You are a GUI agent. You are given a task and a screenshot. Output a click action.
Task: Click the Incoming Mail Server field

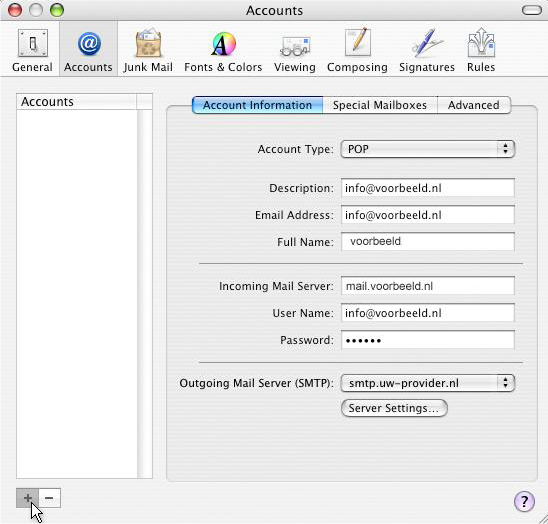click(427, 286)
